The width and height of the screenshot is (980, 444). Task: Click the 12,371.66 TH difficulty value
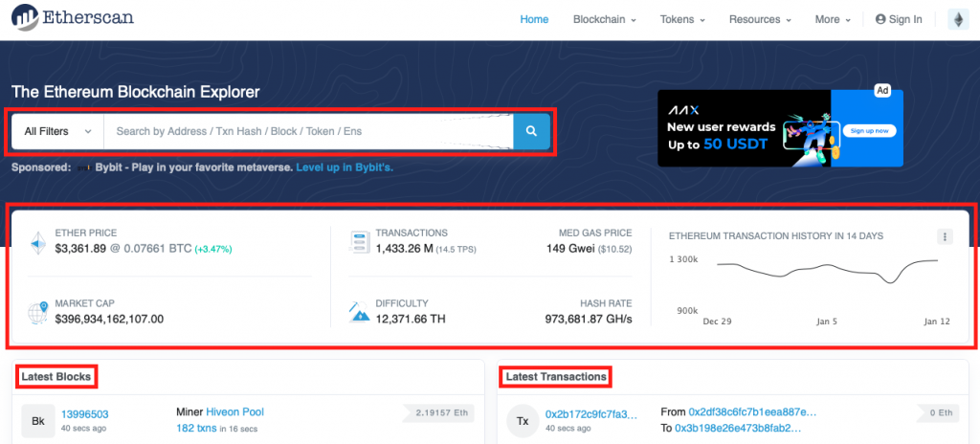(411, 319)
